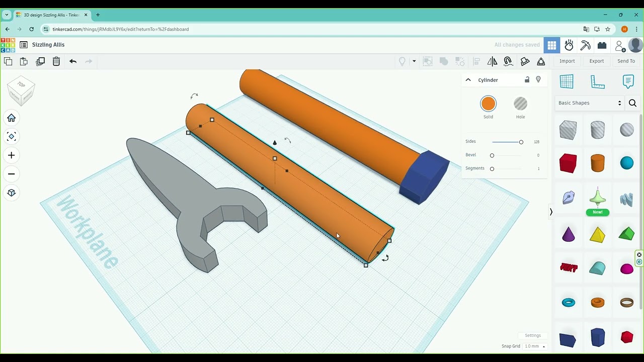Collapse the Cylinder inspector panel

click(468, 80)
